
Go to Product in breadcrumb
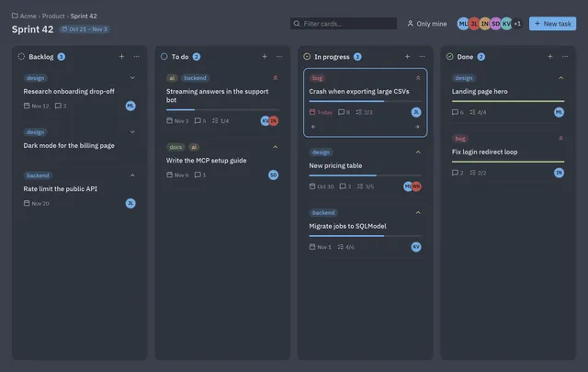coord(53,16)
